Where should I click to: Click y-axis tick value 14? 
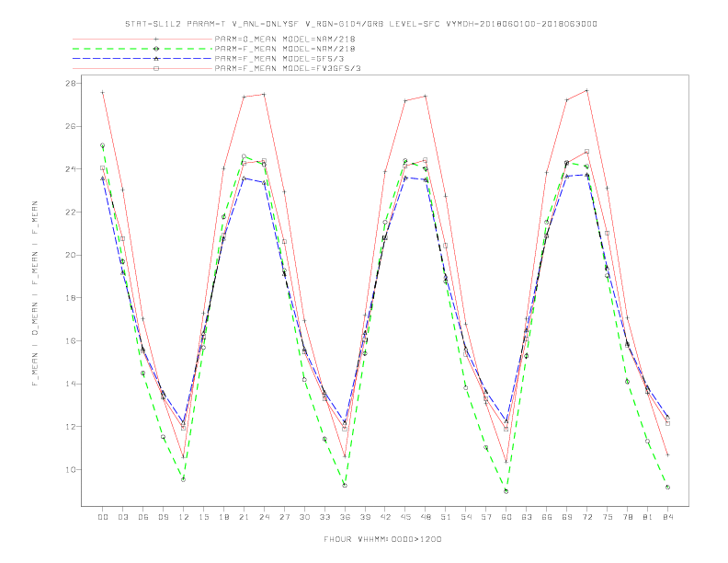click(71, 384)
